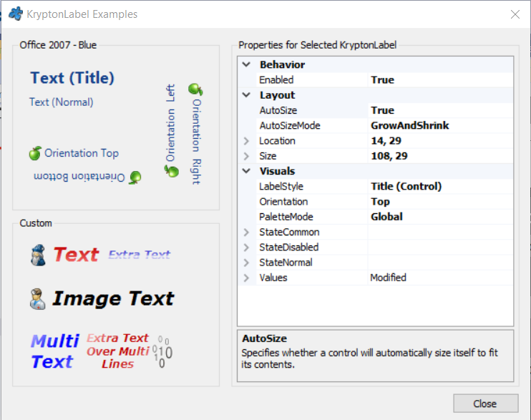Click the AutoSize description help pane
531x420 pixels.
[375, 356]
